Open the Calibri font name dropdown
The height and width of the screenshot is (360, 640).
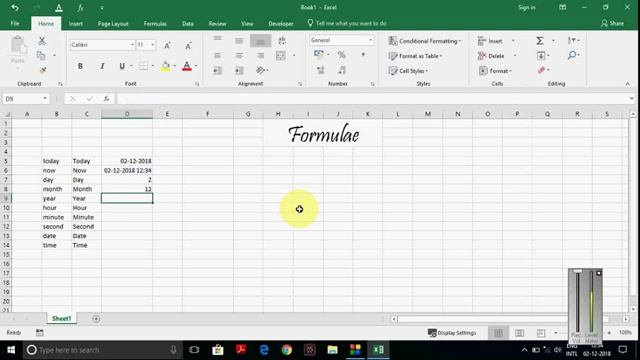click(x=132, y=45)
